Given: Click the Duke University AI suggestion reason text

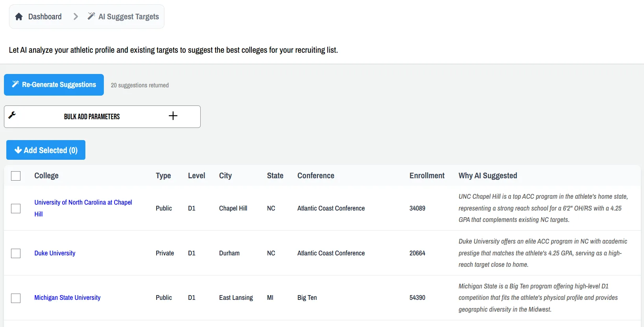Looking at the screenshot, I should [543, 253].
